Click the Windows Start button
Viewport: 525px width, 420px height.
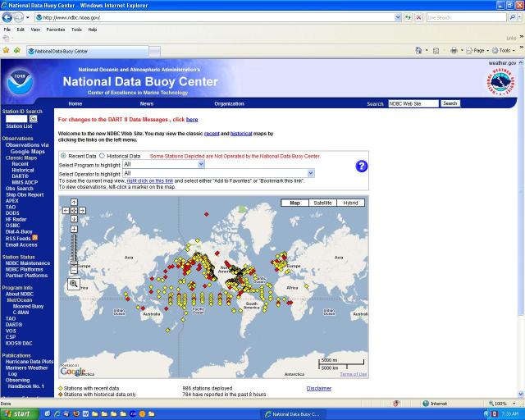click(20, 414)
